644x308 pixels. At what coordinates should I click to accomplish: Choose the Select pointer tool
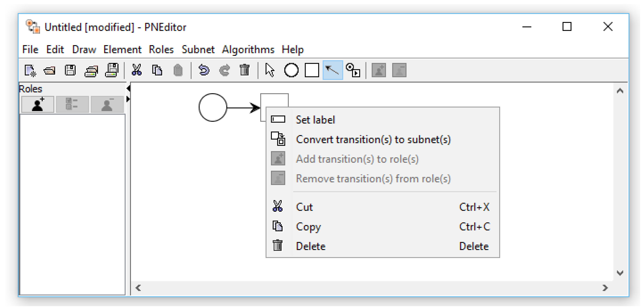click(270, 70)
